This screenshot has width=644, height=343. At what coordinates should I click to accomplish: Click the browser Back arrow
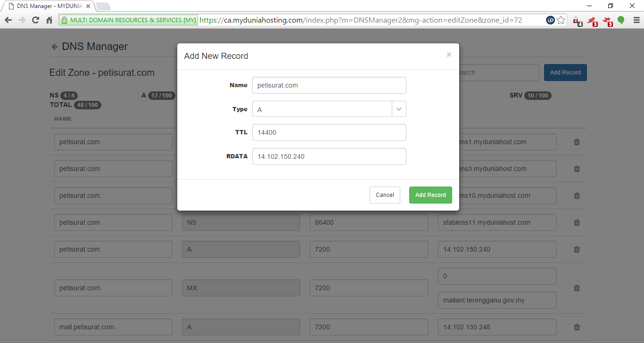point(8,20)
